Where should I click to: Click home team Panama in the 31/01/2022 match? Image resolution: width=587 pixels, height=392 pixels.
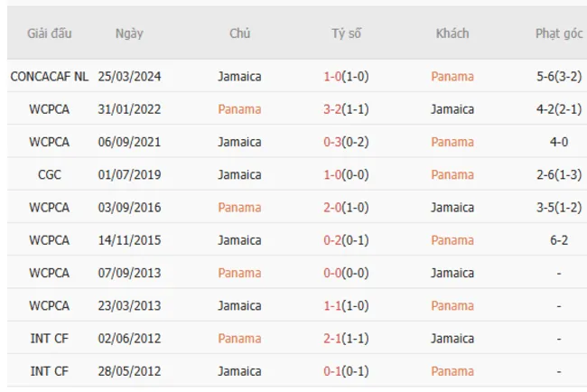click(x=239, y=109)
